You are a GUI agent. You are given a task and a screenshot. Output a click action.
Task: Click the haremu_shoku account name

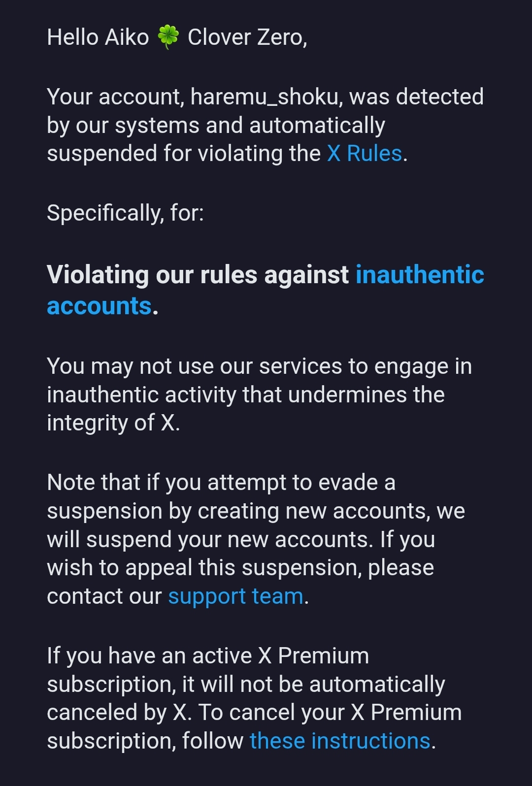pos(265,97)
